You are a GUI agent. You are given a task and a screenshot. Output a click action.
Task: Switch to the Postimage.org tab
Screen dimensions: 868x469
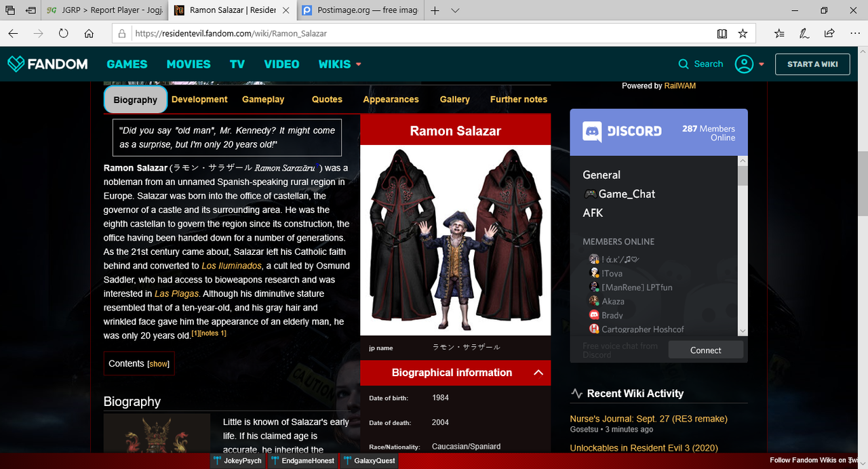(361, 10)
